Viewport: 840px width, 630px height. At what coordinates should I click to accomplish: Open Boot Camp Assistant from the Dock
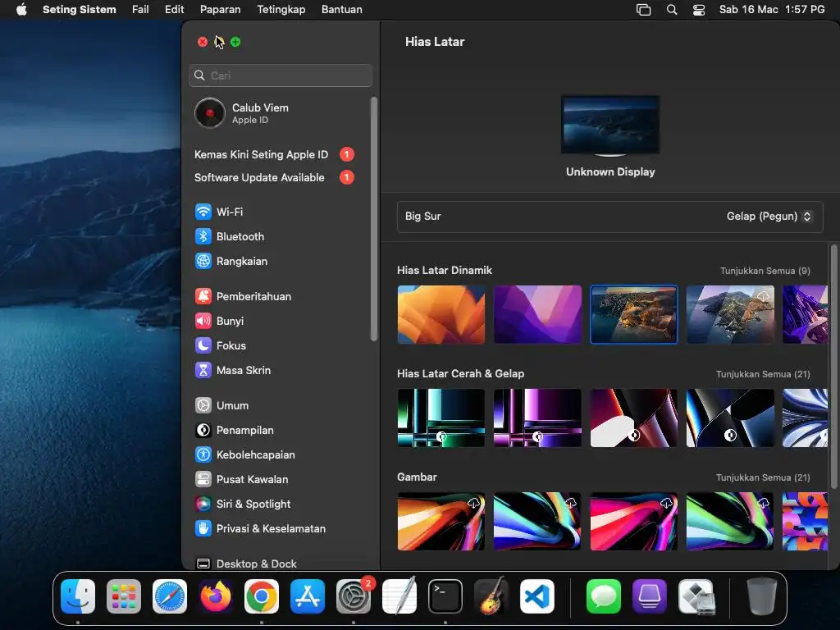pos(696,596)
